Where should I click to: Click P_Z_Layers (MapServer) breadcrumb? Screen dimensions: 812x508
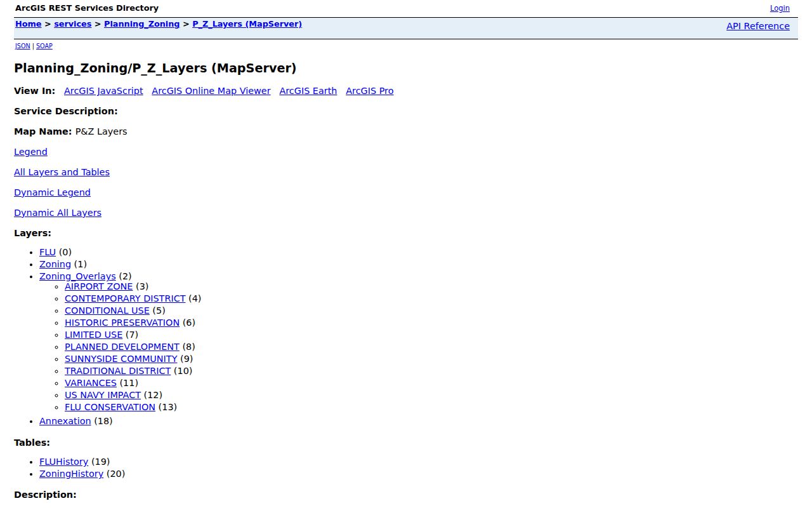pos(247,24)
